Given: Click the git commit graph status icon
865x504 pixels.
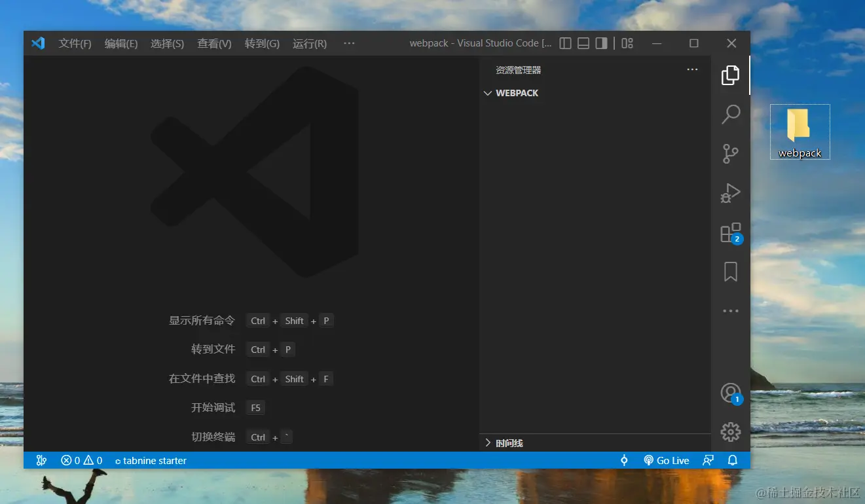Looking at the screenshot, I should click(624, 460).
